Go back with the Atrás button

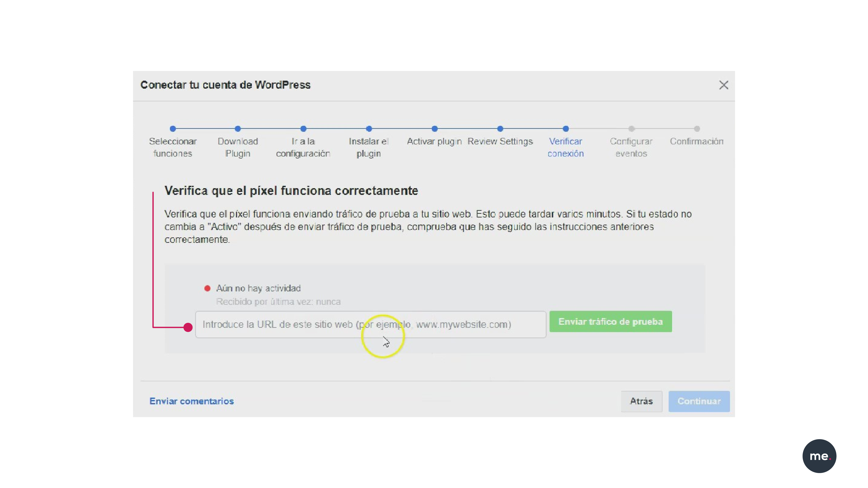click(x=642, y=401)
